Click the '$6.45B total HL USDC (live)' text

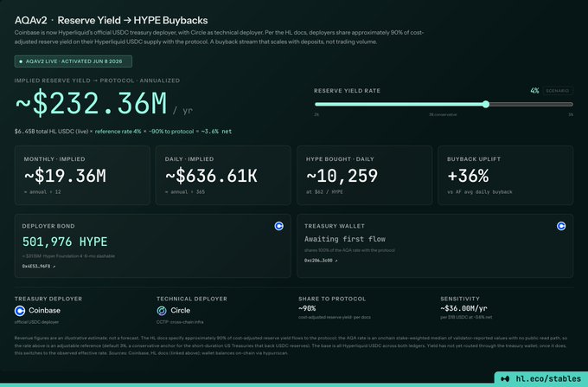(x=51, y=132)
